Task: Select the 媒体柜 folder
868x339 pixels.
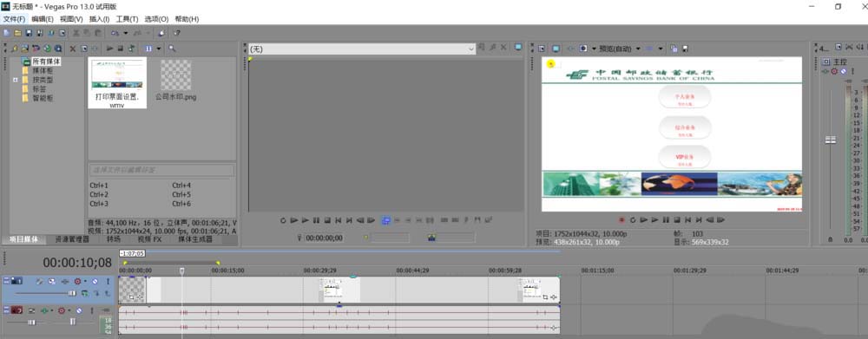Action: (43, 71)
